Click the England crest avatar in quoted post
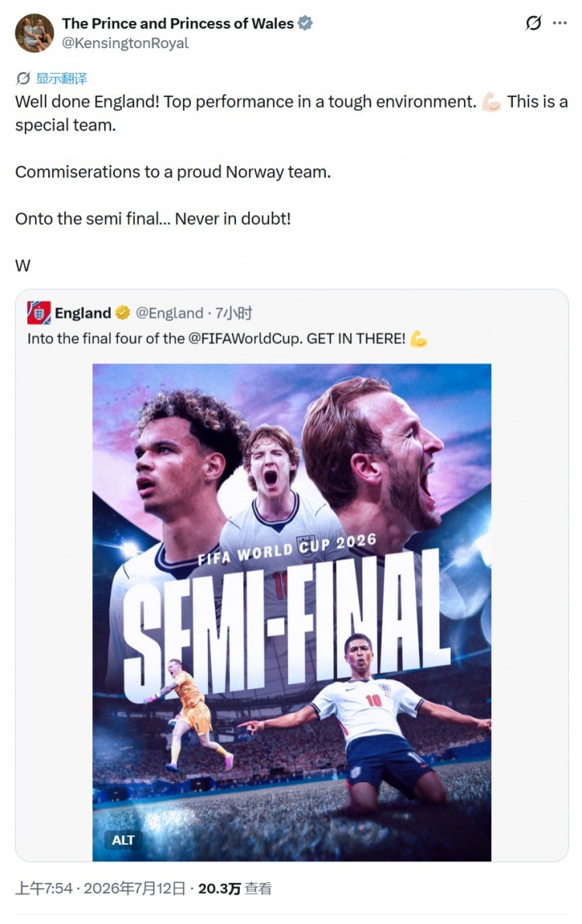 (x=39, y=313)
